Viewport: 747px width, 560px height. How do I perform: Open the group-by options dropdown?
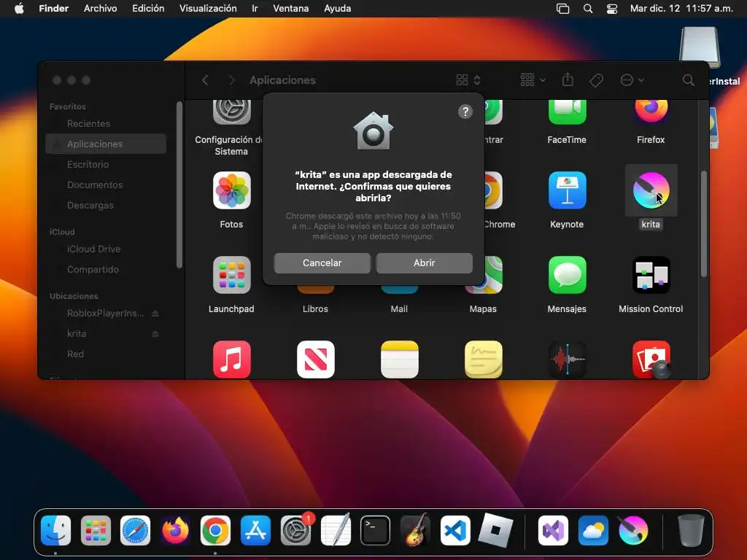click(533, 80)
